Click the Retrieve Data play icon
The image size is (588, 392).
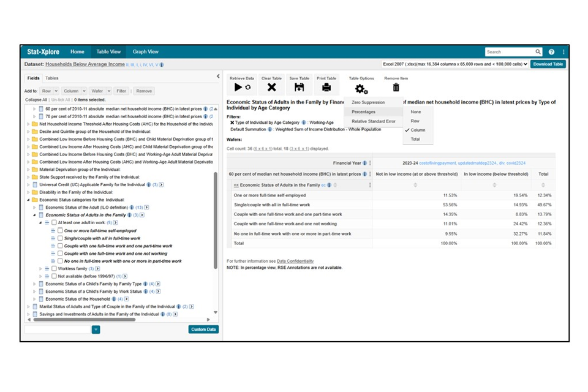pos(238,88)
